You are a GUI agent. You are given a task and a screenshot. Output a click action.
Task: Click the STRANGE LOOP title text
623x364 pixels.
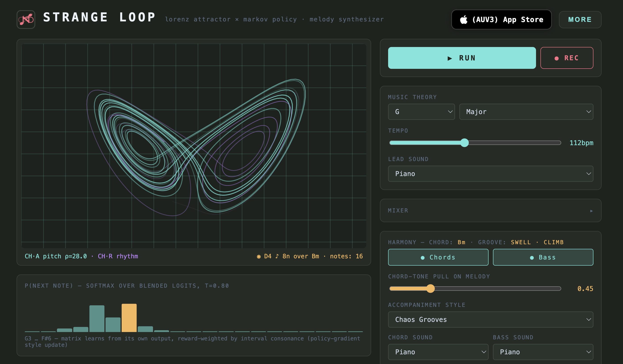pos(99,17)
